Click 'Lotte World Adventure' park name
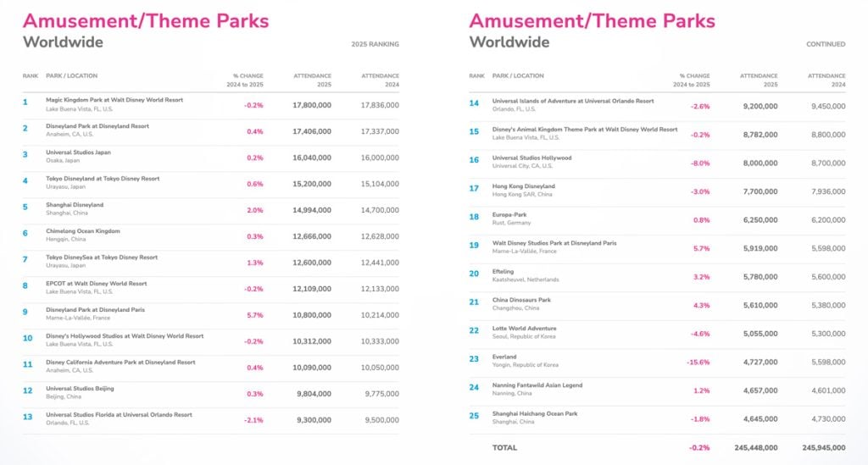Viewport: 868px width, 465px height. coord(524,329)
